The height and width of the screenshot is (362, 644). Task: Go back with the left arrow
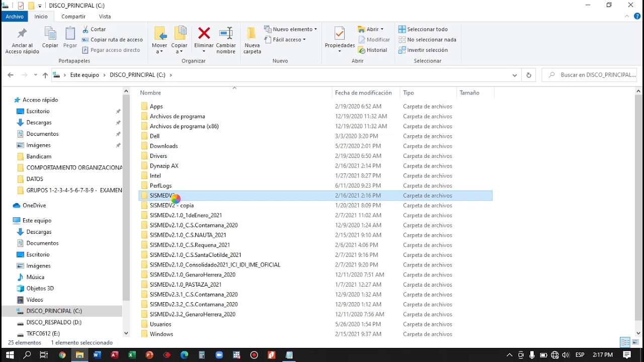click(x=11, y=75)
